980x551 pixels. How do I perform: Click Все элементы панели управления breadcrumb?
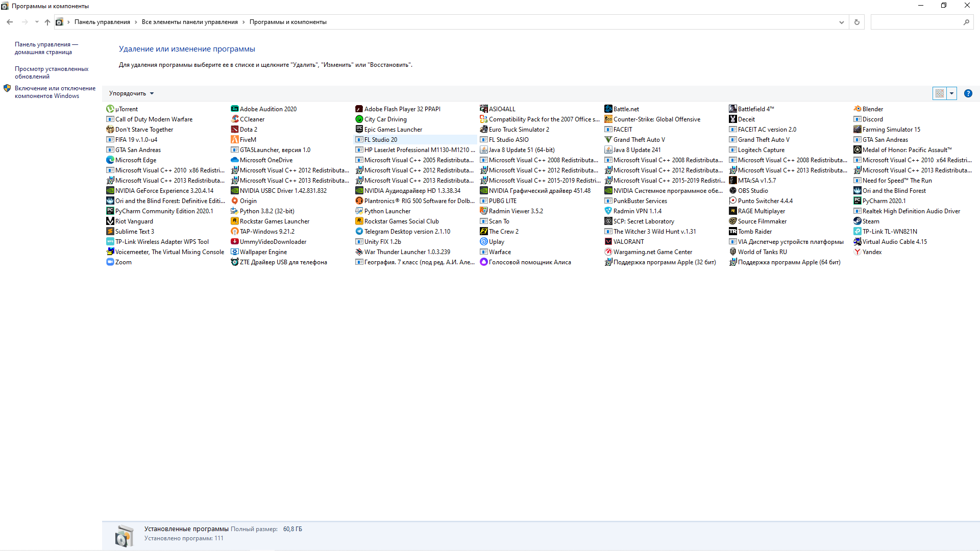(x=190, y=22)
